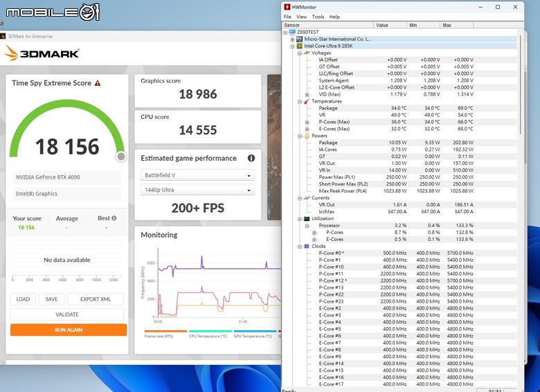
Task: Click the Z890TEST computer icon
Action: 292,32
